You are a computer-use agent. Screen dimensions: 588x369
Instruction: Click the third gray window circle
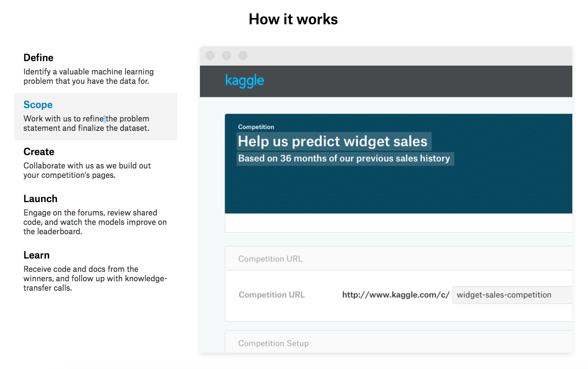pyautogui.click(x=243, y=56)
